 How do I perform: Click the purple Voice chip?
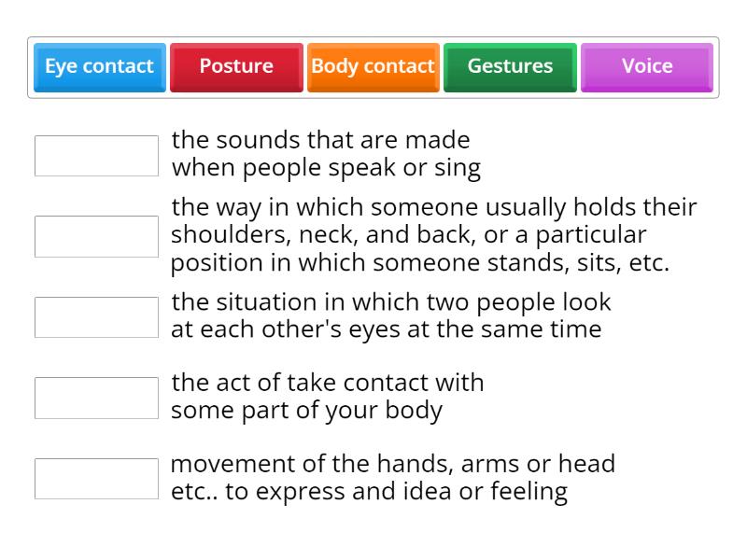pyautogui.click(x=646, y=66)
